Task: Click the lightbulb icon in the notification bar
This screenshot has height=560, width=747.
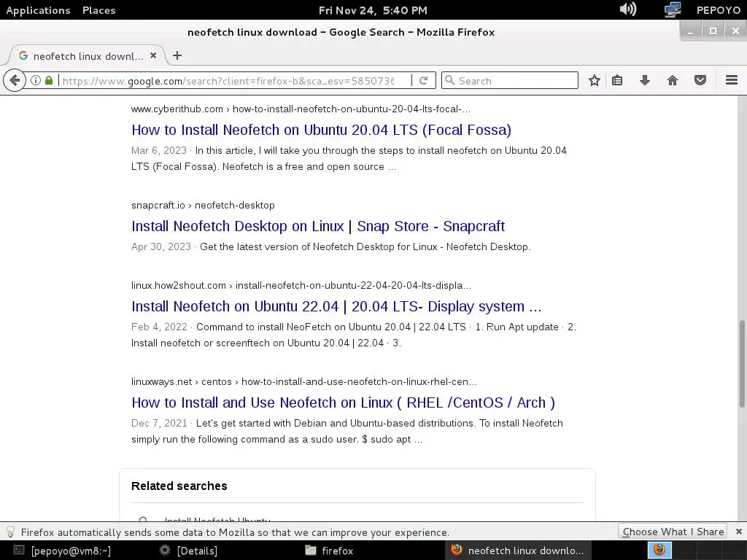Action: click(10, 532)
